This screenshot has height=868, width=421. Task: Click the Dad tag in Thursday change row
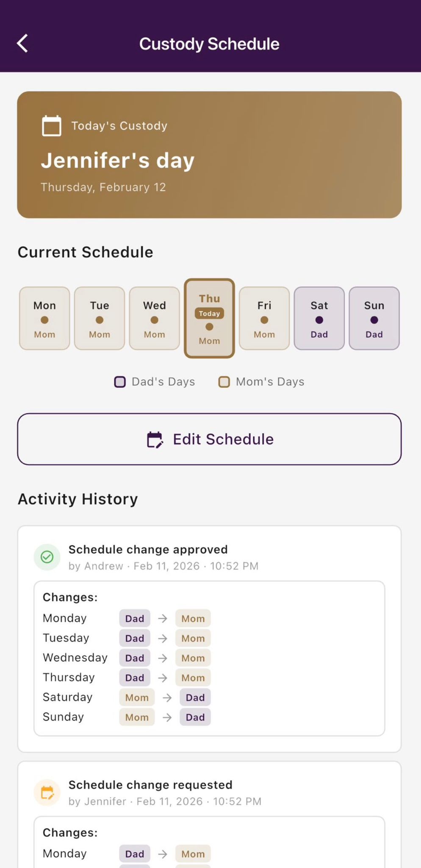click(x=135, y=678)
